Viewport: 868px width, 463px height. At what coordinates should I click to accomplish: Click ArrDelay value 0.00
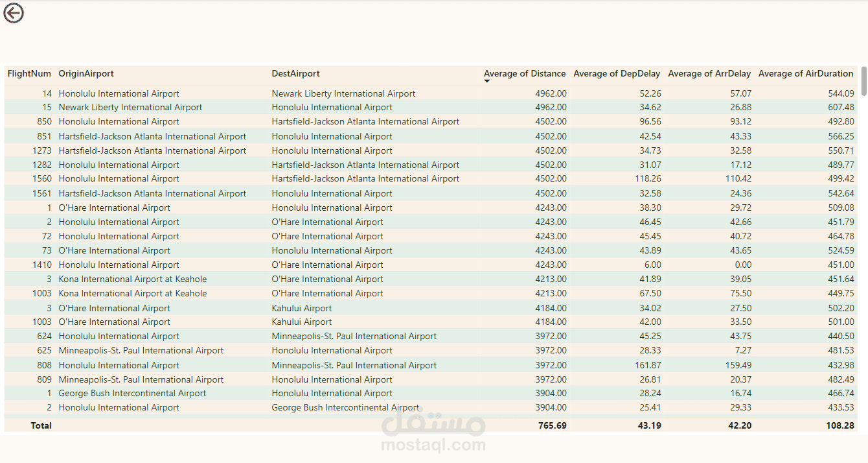[x=743, y=265]
